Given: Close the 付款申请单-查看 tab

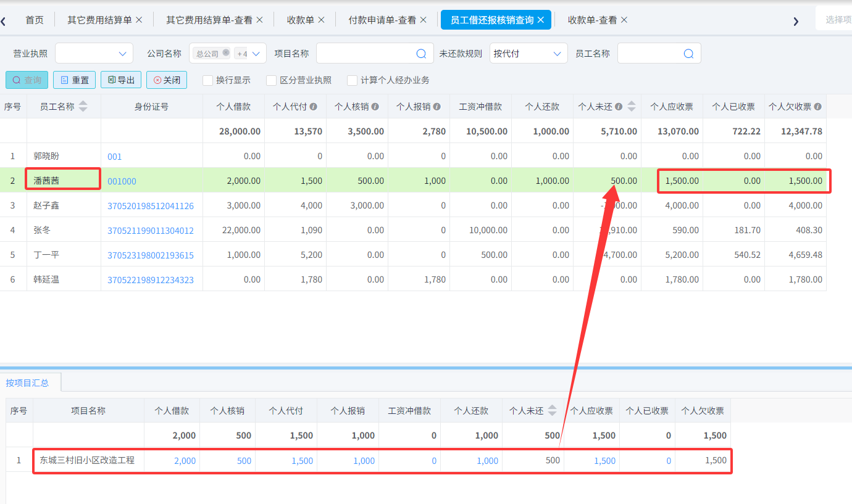Looking at the screenshot, I should (424, 20).
